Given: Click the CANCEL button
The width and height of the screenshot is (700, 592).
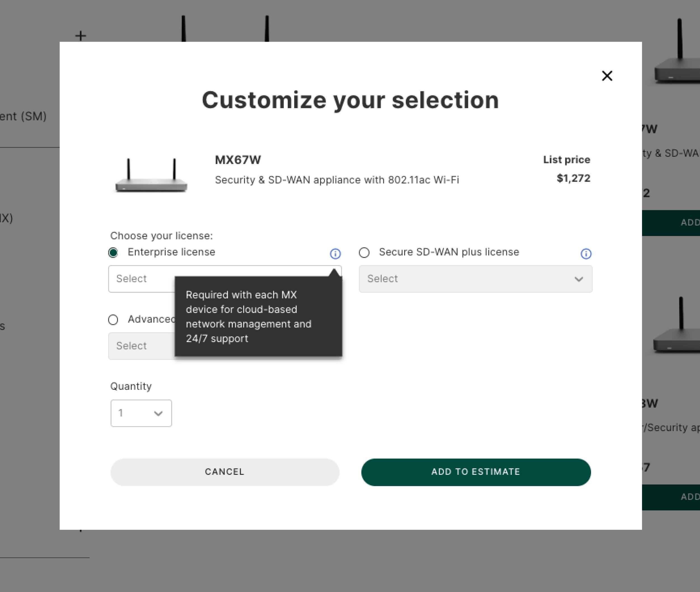Looking at the screenshot, I should [225, 472].
